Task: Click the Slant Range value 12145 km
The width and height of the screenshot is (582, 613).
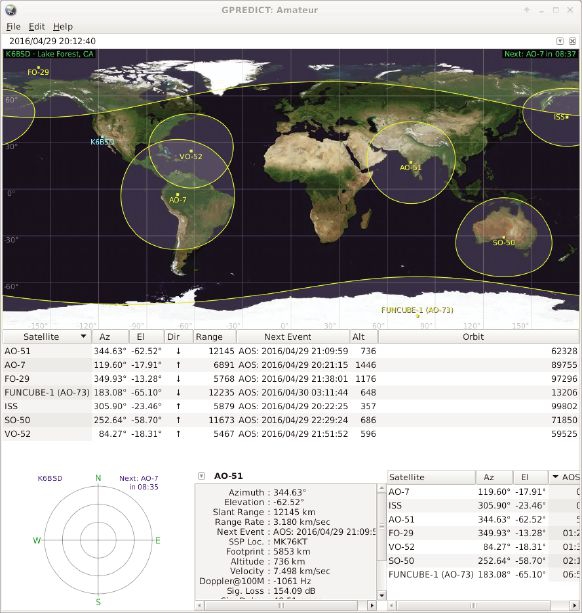Action: (294, 512)
